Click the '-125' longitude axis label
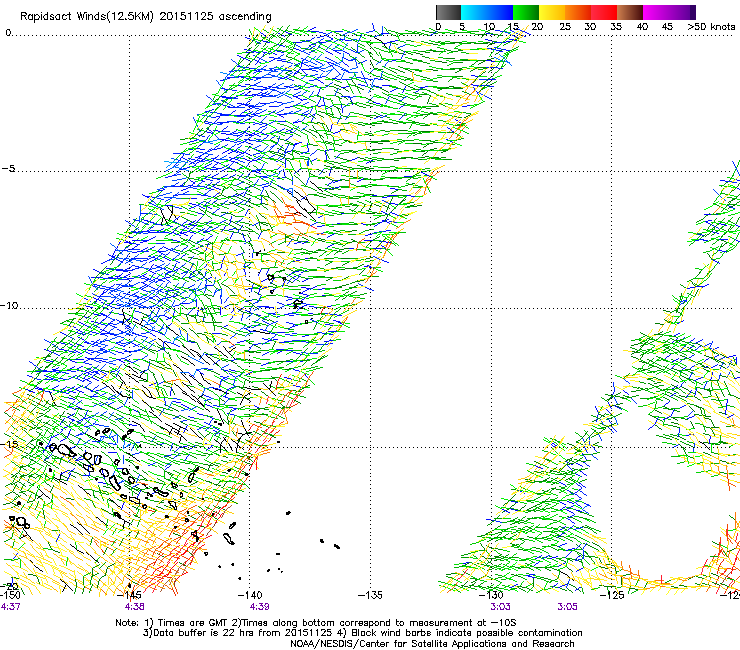Image resolution: width=740 pixels, height=650 pixels. 612,595
